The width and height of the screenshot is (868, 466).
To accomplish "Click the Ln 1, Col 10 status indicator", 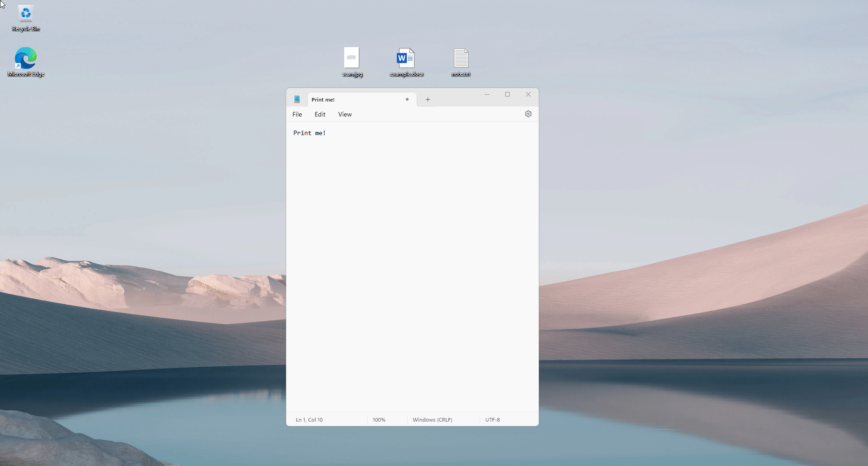I will [x=309, y=420].
